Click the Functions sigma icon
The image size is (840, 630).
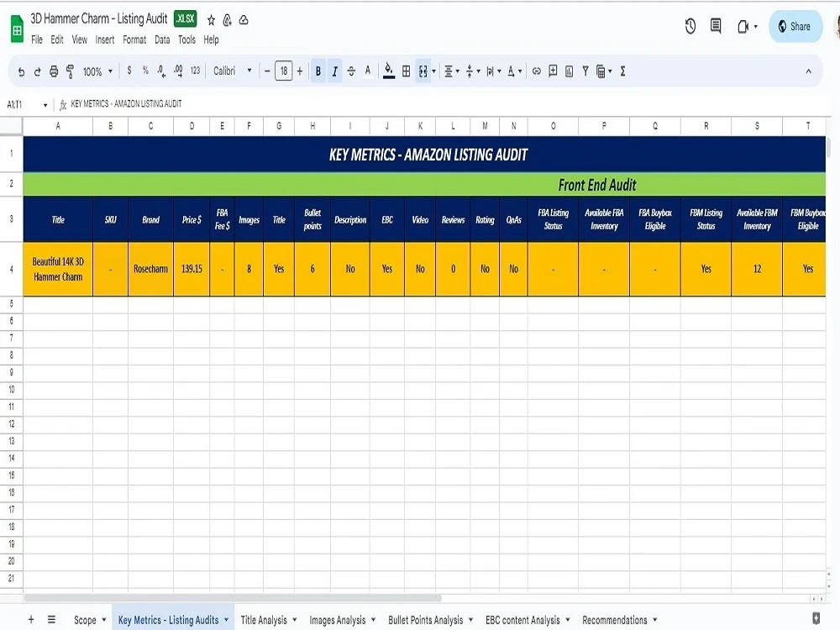[x=623, y=71]
